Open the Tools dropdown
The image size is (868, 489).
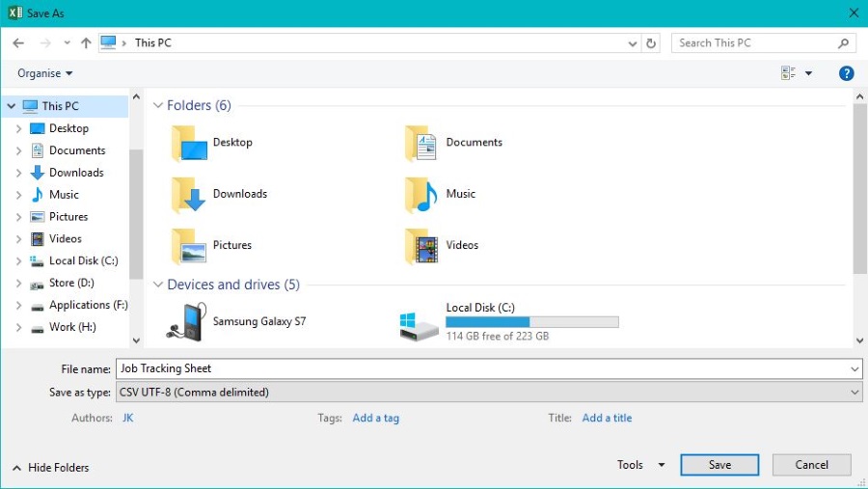(640, 465)
